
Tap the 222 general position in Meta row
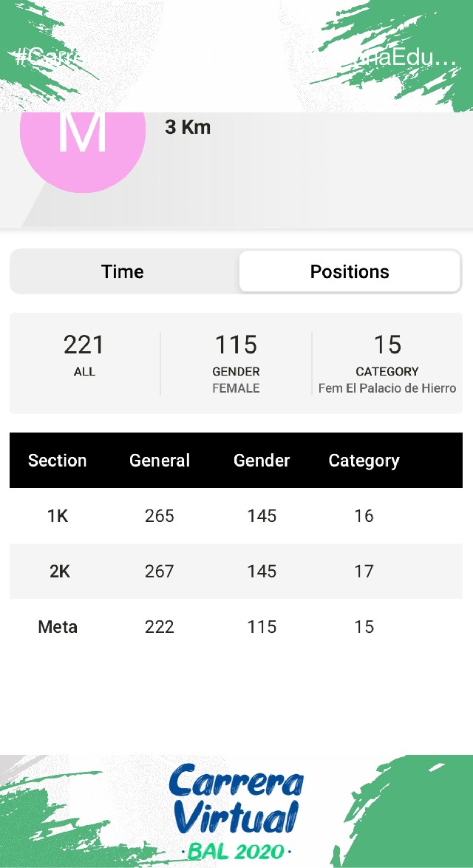pyautogui.click(x=160, y=627)
